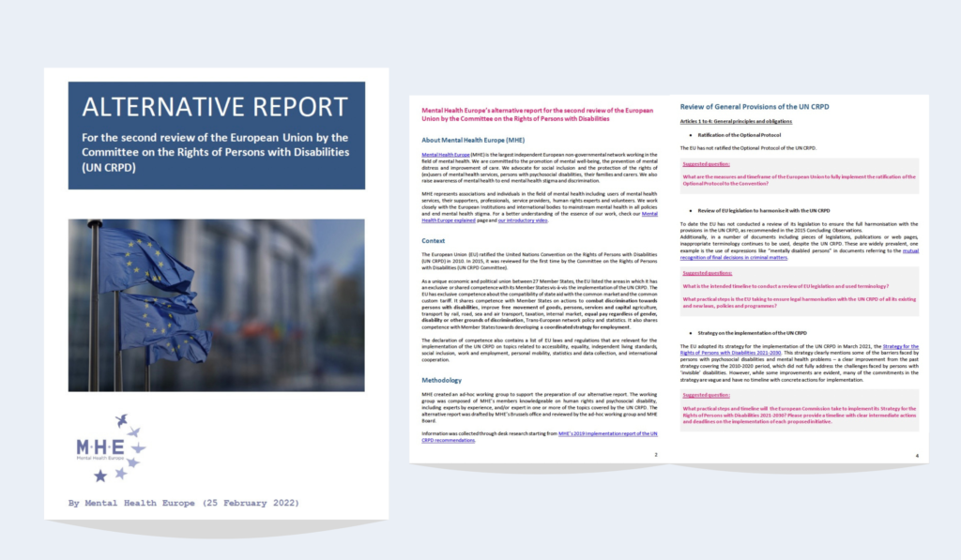
Task: Open the Mental Health Europe hyperlink
Action: pos(446,155)
